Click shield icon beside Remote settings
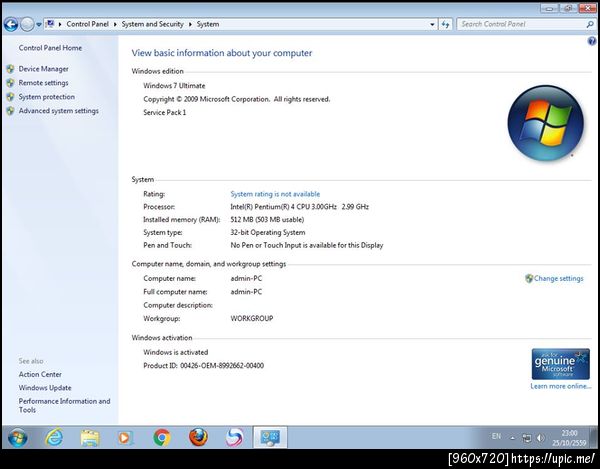 click(x=11, y=83)
